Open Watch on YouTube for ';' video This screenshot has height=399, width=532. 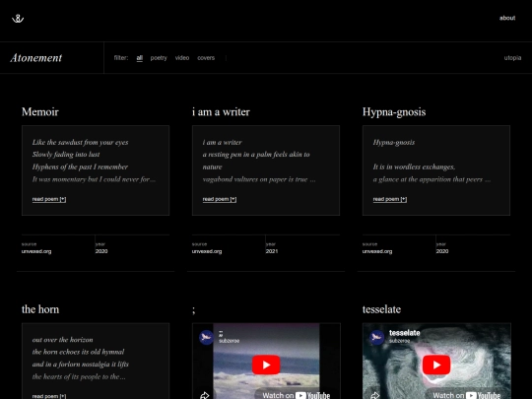click(297, 395)
